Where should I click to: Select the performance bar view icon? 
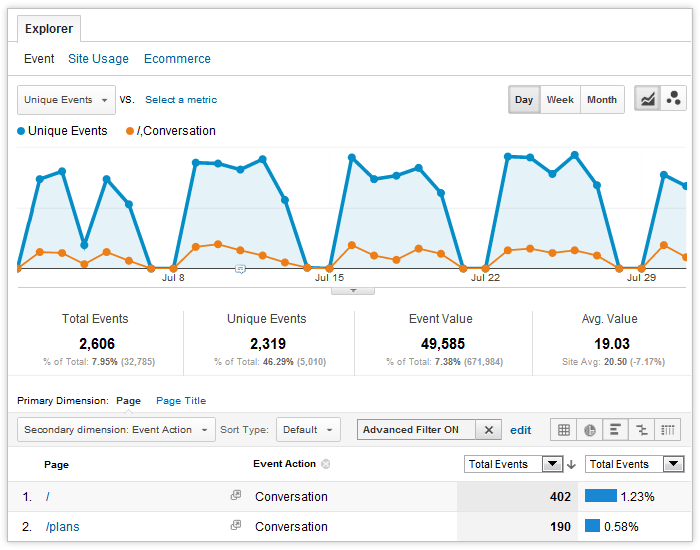(x=616, y=430)
